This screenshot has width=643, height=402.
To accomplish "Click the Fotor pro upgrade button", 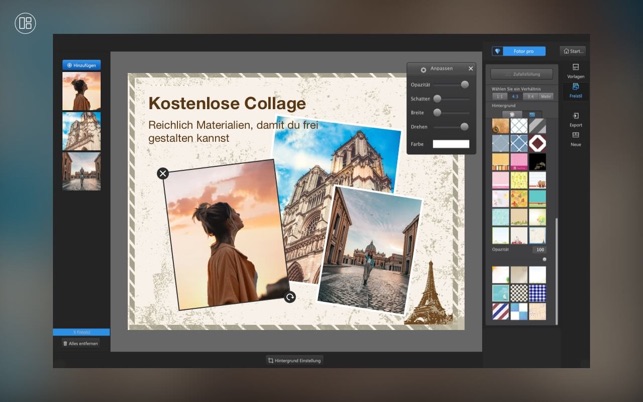I will click(524, 51).
